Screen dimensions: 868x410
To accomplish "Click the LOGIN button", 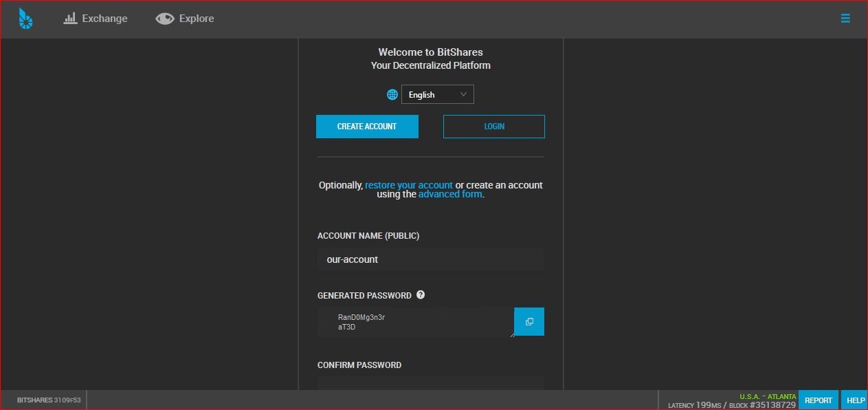I will pyautogui.click(x=494, y=127).
